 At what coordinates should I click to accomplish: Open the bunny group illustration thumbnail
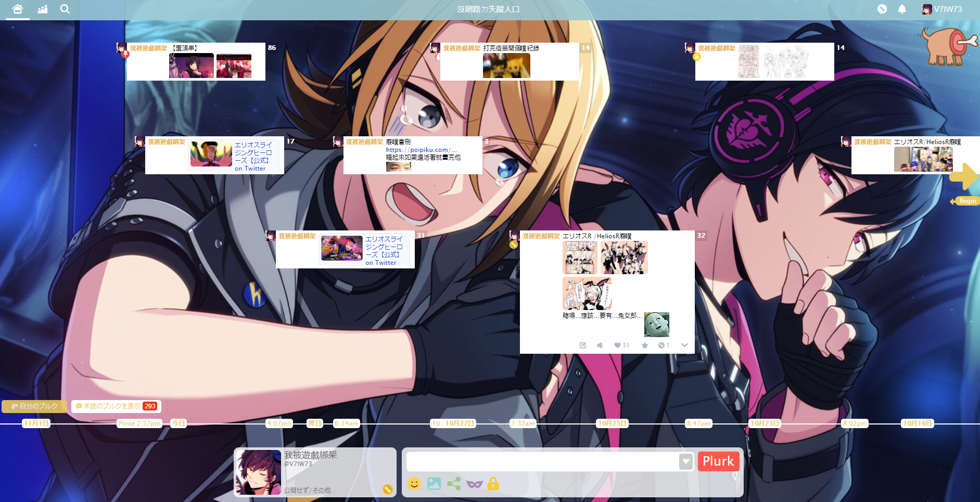(x=624, y=258)
